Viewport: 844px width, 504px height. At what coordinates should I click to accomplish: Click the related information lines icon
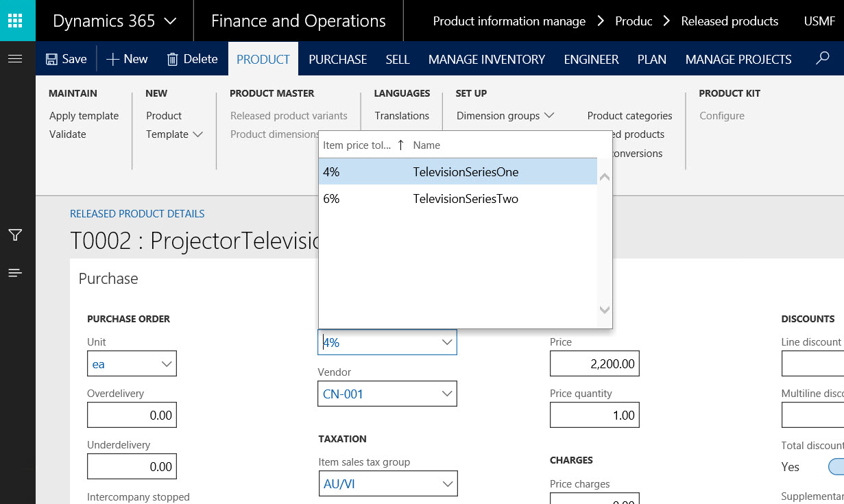click(15, 273)
